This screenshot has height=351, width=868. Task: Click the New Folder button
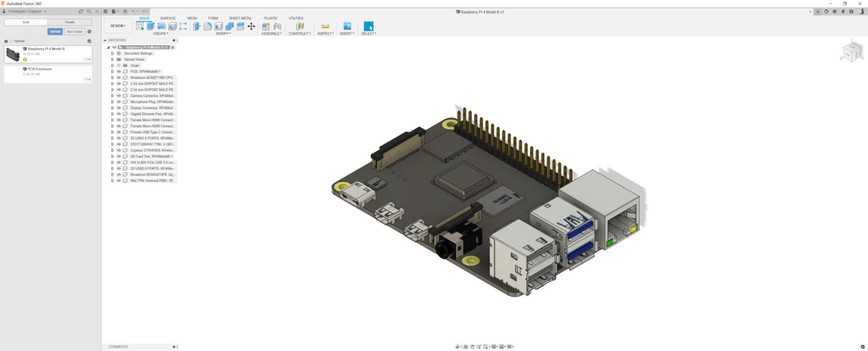[75, 32]
